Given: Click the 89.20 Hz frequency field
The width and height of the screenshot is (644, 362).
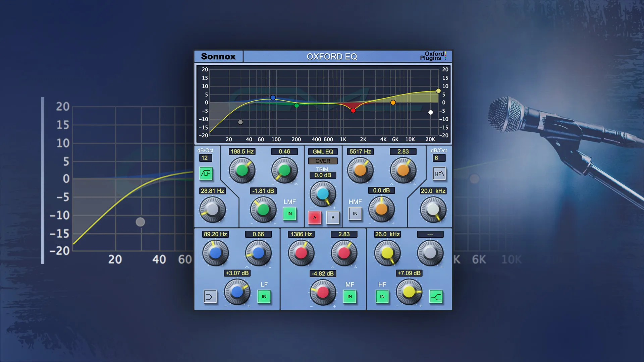Looking at the screenshot, I should pos(216,235).
